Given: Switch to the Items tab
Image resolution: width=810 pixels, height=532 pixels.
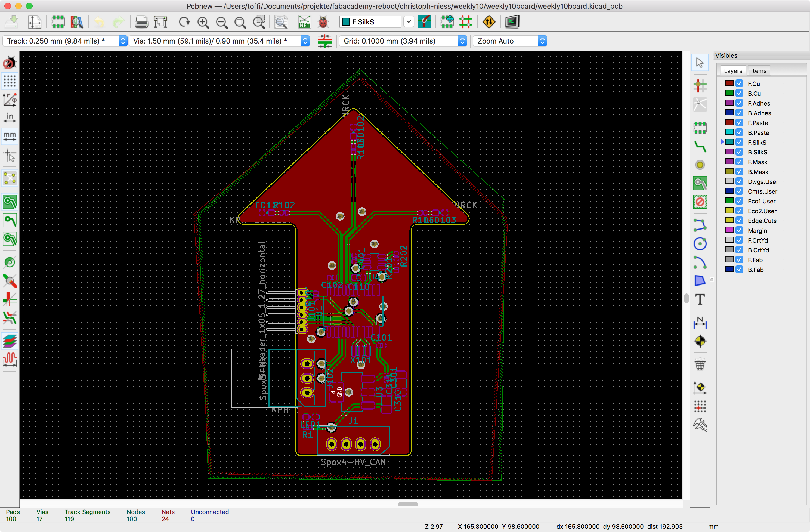Looking at the screenshot, I should tap(759, 71).
